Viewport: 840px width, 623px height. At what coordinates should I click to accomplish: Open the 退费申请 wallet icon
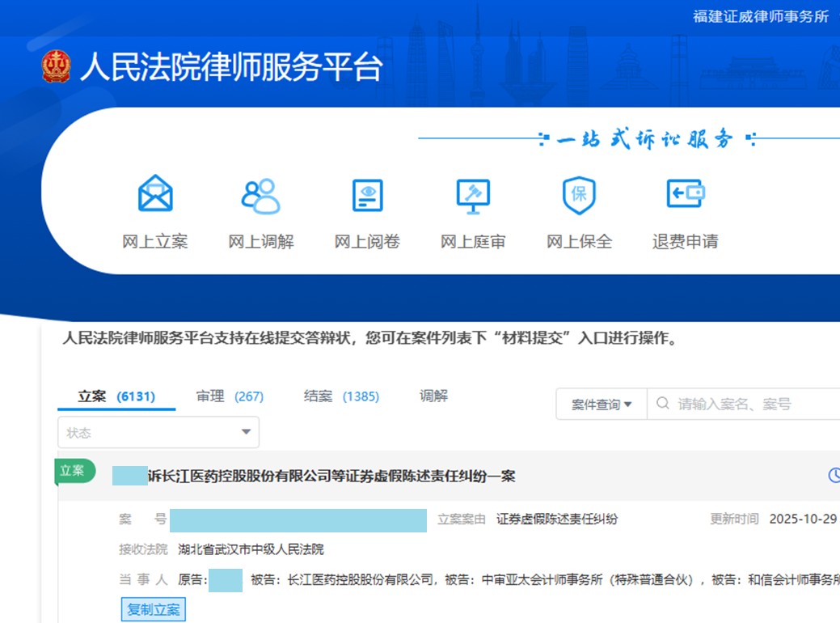686,193
